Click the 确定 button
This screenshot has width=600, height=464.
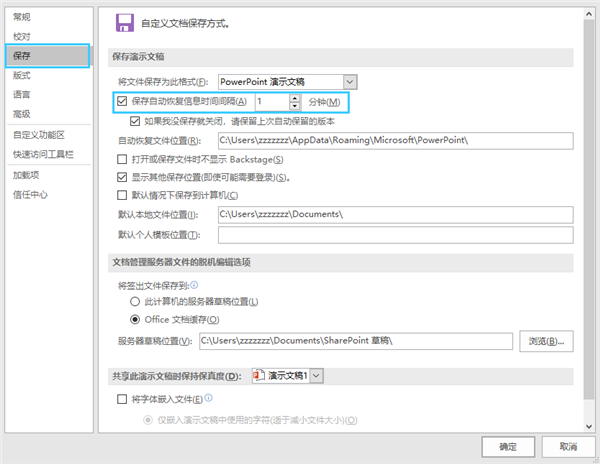pyautogui.click(x=508, y=447)
